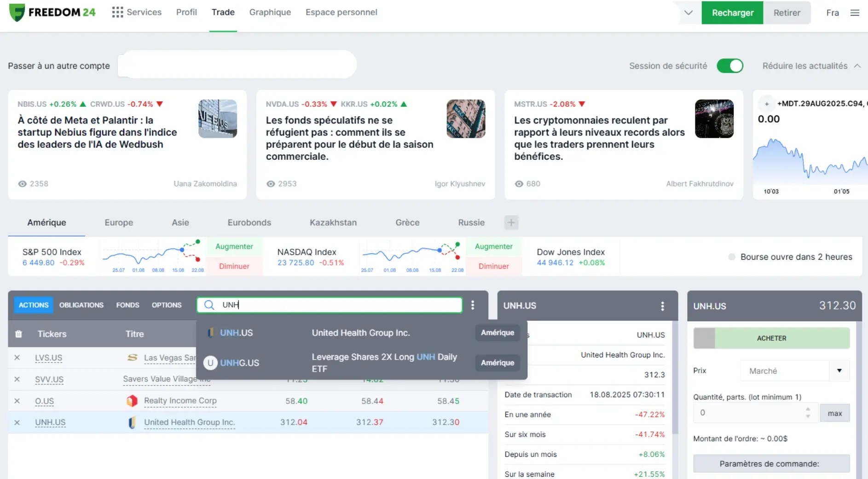868x479 pixels.
Task: Select the OBLIGATIONS instrument tab
Action: (x=81, y=305)
